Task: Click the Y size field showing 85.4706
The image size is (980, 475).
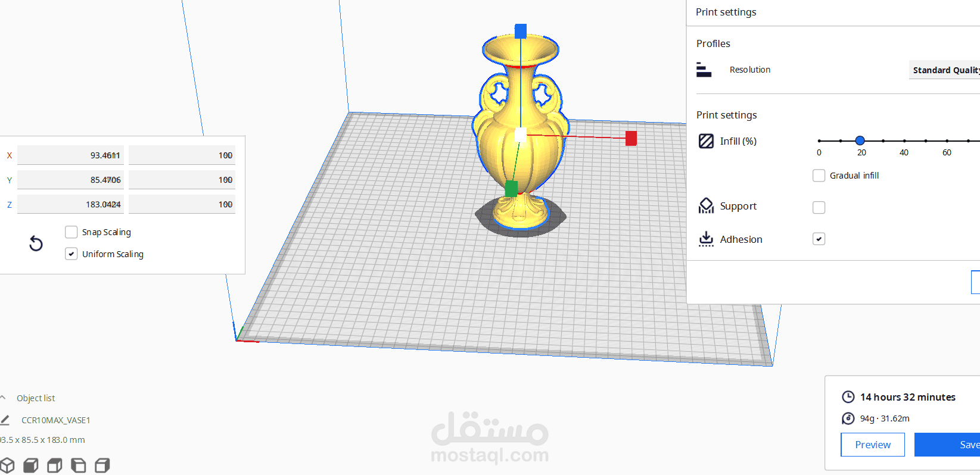Action: pyautogui.click(x=70, y=179)
